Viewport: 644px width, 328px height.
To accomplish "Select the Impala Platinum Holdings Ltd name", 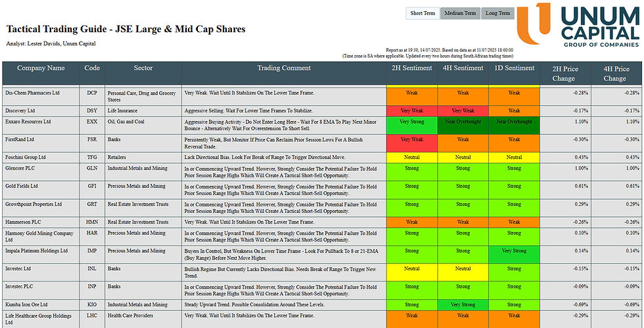I will [37, 250].
